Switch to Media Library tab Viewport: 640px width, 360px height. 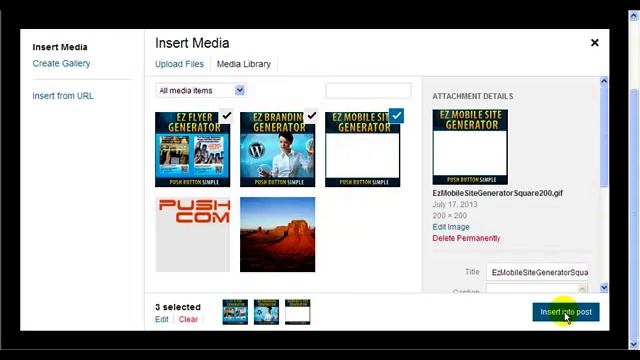(x=244, y=64)
